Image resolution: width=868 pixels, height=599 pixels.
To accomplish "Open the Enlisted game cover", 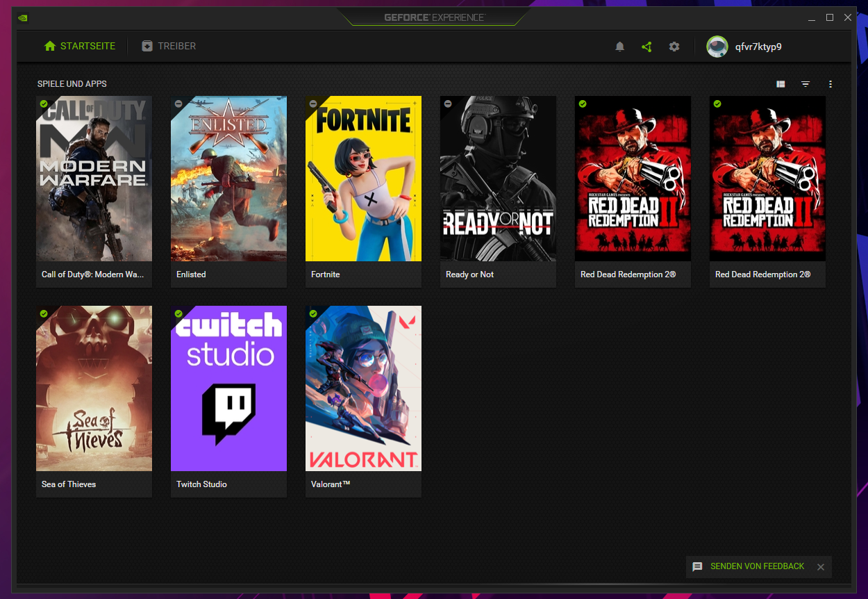I will coord(228,179).
